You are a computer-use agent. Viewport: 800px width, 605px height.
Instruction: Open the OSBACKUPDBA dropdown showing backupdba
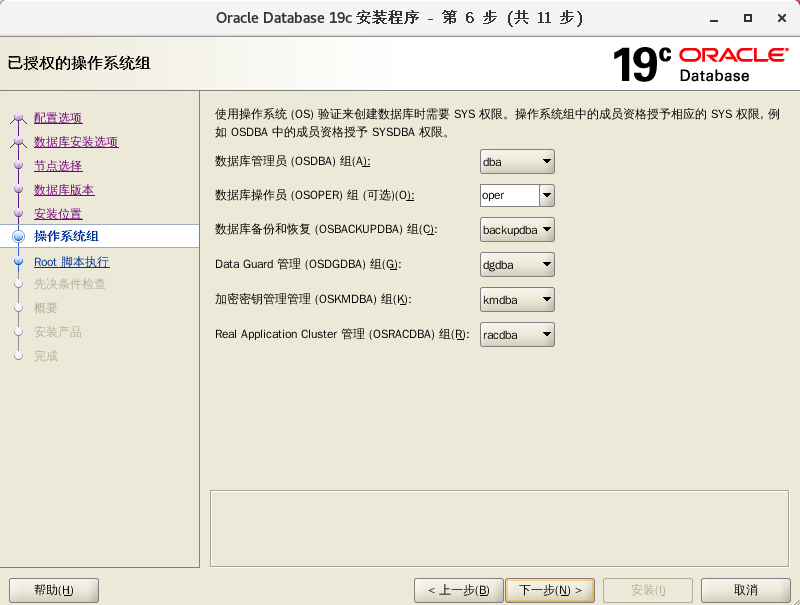tap(517, 230)
